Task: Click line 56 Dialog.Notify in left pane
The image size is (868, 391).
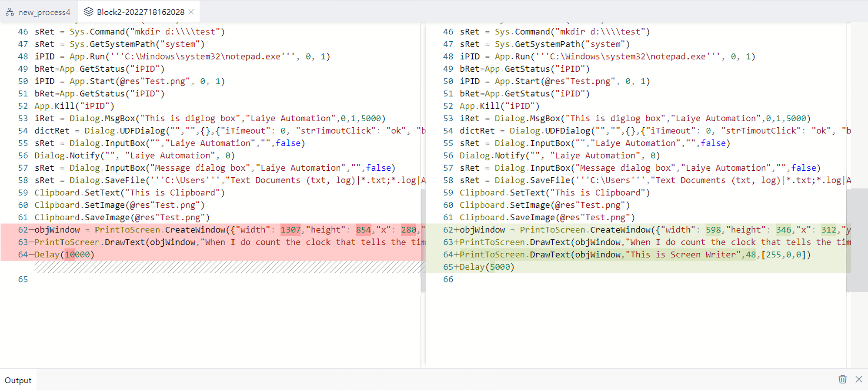Action: click(x=134, y=156)
